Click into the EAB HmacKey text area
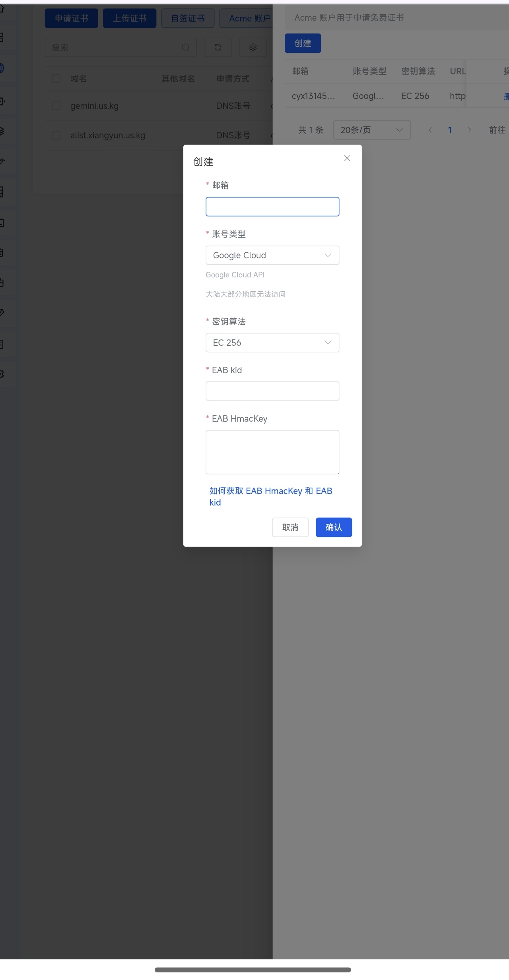Screen dimensions: 509x980 [x=272, y=452]
